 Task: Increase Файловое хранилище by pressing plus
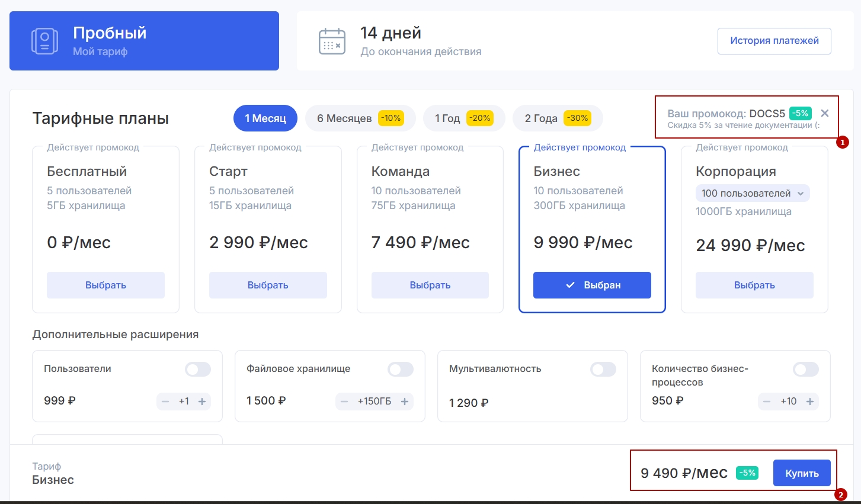405,402
